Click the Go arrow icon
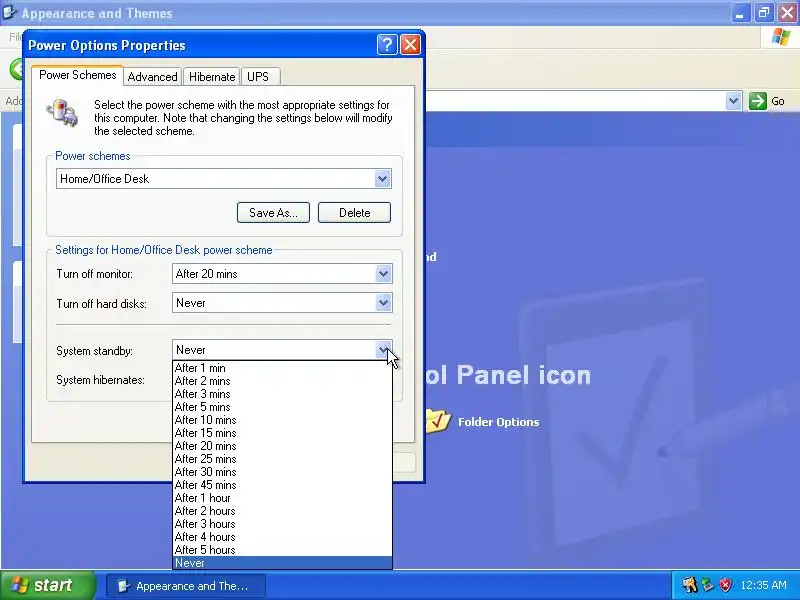This screenshot has height=600, width=800. 758,101
